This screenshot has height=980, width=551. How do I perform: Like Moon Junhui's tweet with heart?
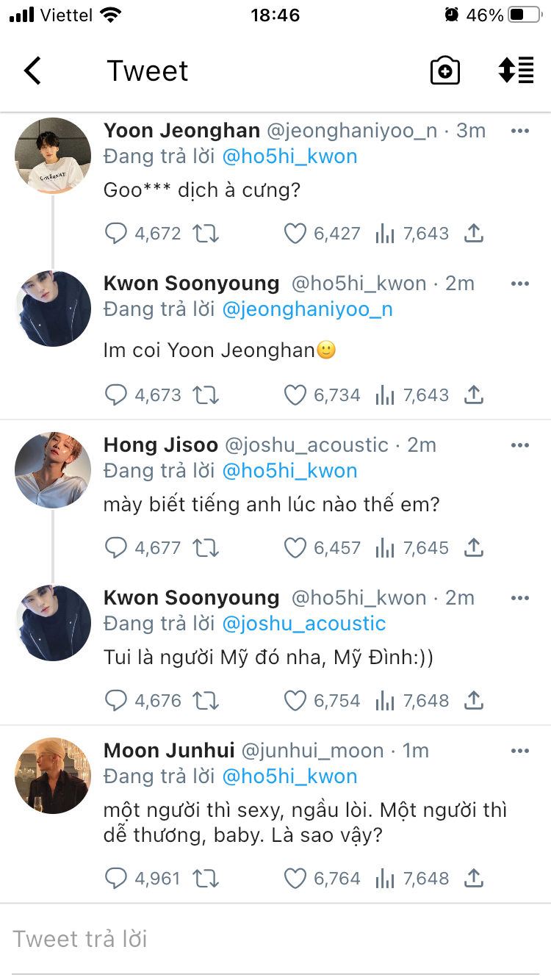(x=295, y=878)
